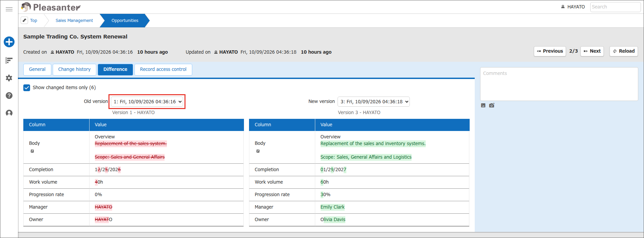Click the new Progression rate value 30%
644x238 pixels.
pos(325,194)
